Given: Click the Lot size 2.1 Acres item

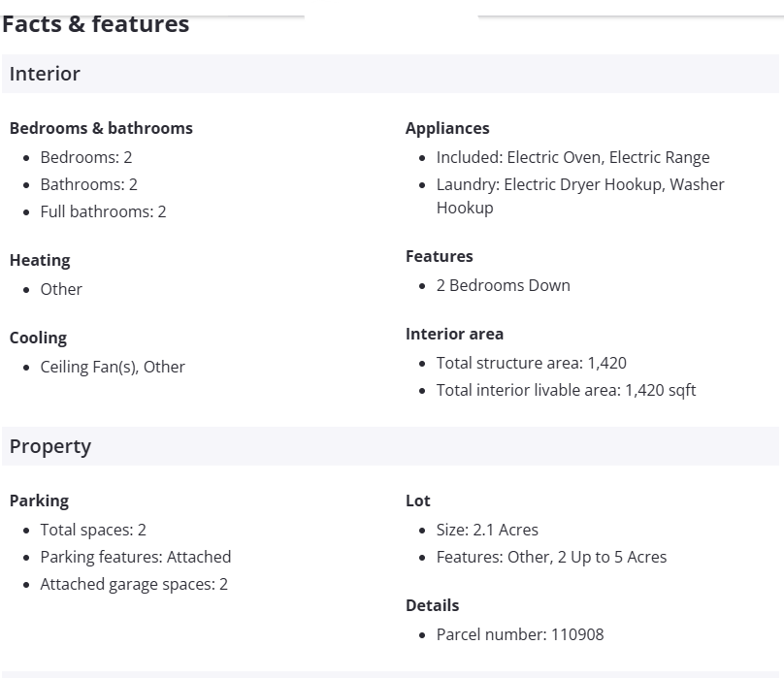Looking at the screenshot, I should (487, 530).
